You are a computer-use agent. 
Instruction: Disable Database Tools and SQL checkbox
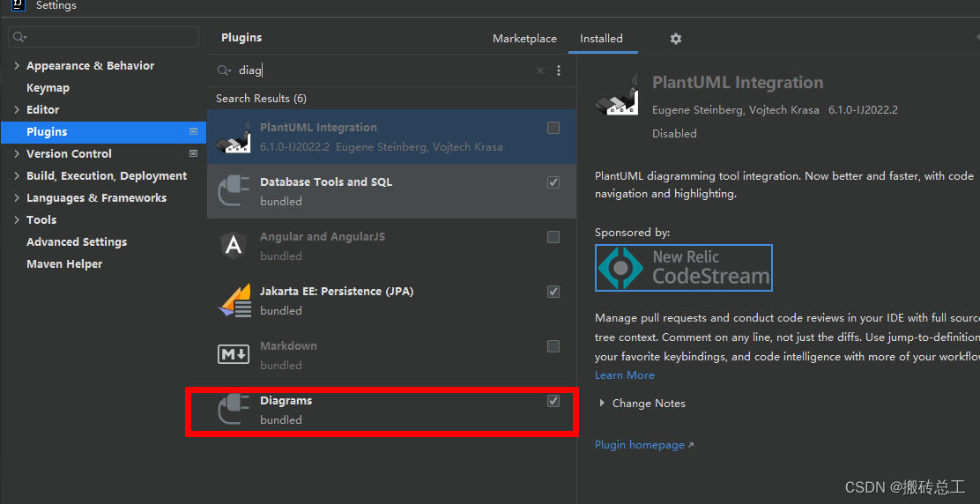[553, 182]
